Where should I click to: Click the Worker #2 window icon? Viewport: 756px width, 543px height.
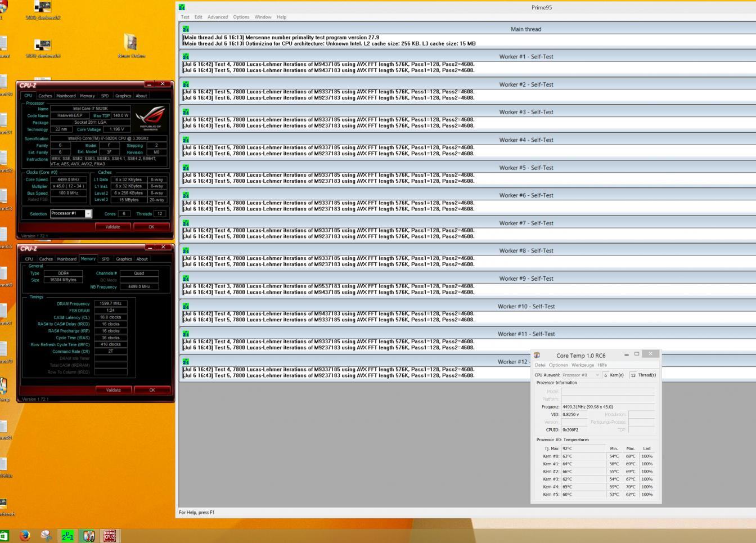pyautogui.click(x=186, y=84)
